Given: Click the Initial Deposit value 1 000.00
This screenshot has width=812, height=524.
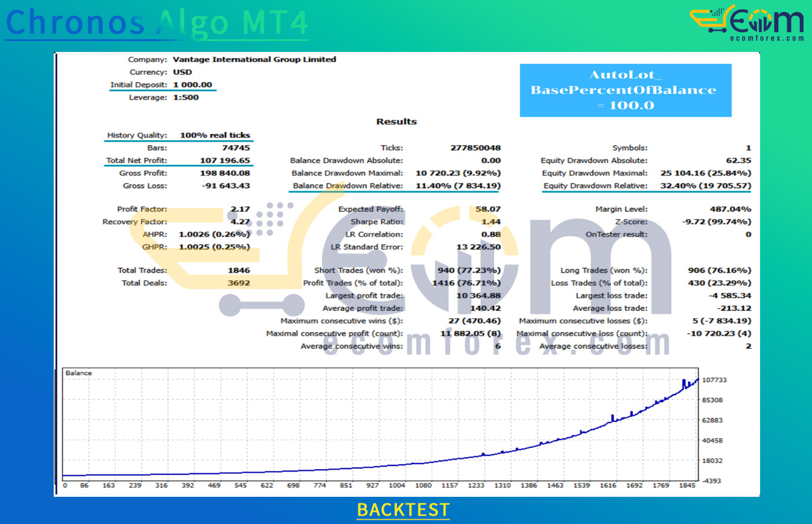Looking at the screenshot, I should [192, 85].
